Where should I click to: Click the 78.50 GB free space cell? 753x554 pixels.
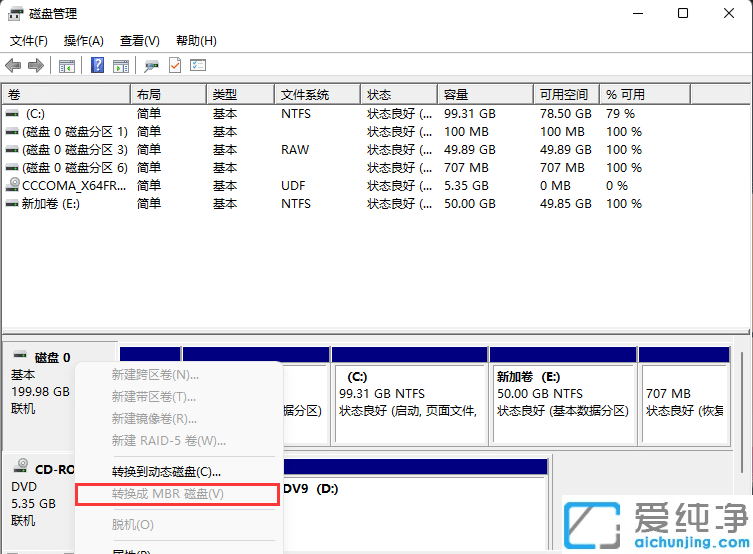pyautogui.click(x=566, y=114)
